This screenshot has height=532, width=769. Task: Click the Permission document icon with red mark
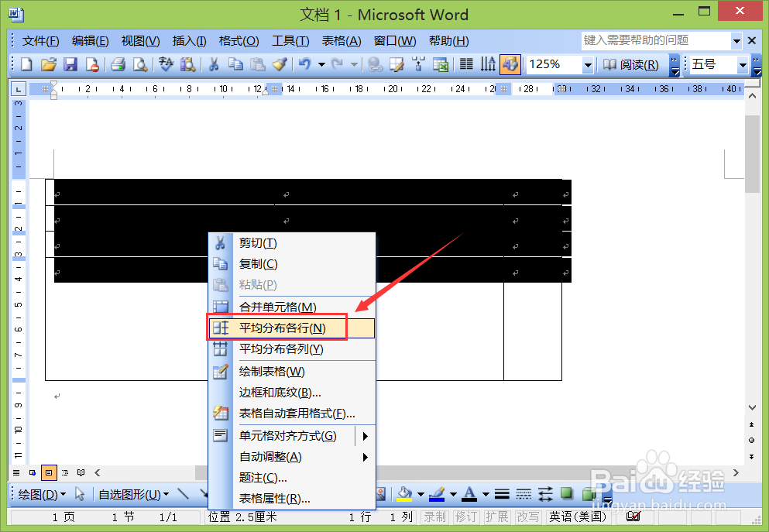pos(92,64)
